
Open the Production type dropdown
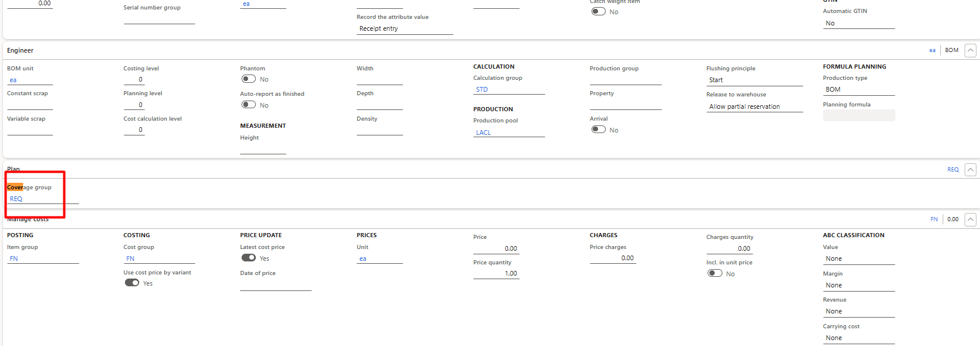(858, 90)
